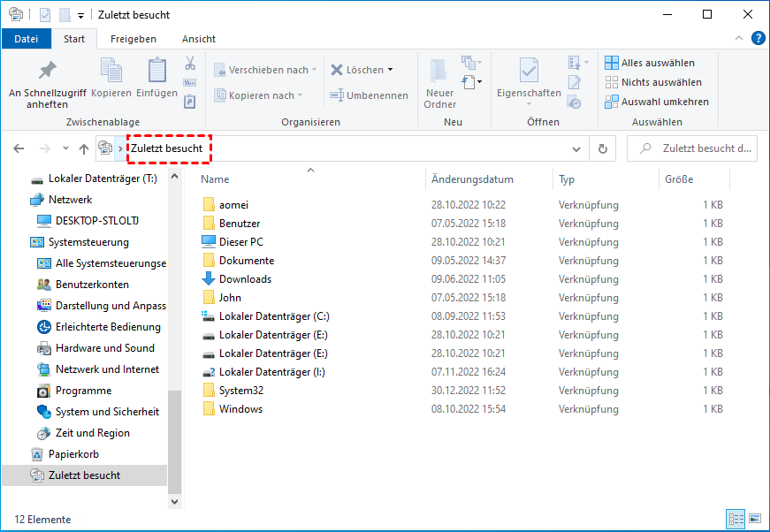This screenshot has height=532, width=770.
Task: Select Lokaler Datenträger (T:) in tree
Action: (103, 179)
